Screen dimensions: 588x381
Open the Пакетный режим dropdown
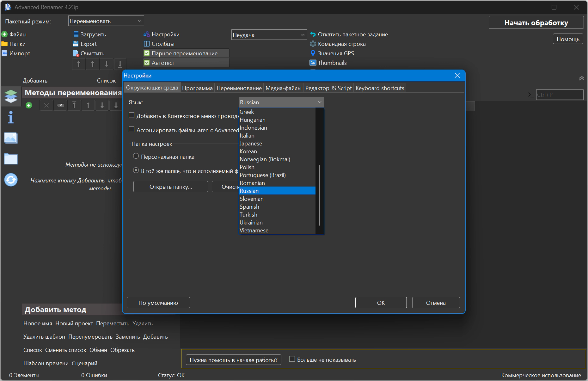[106, 21]
